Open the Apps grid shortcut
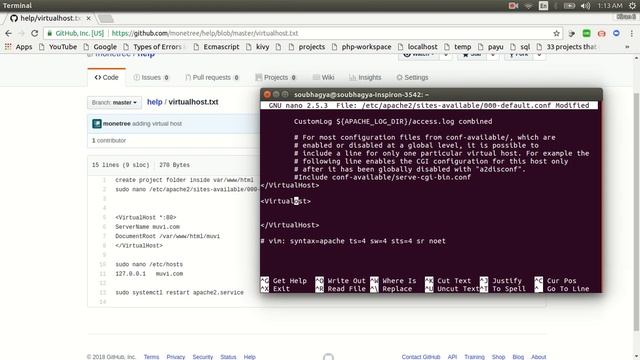Image resolution: width=640 pixels, height=360 pixels. (x=18, y=47)
